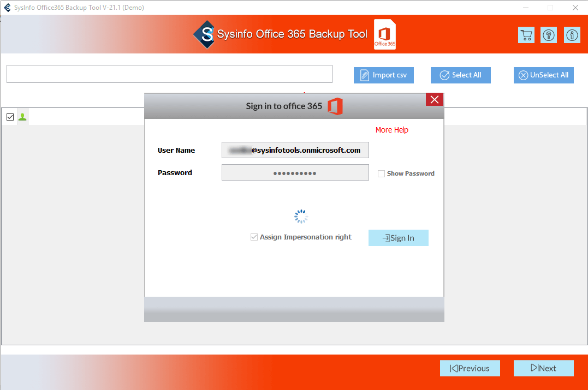This screenshot has height=390, width=588.
Task: Click the Office logo in the sign-in dialog title
Action: (x=335, y=106)
